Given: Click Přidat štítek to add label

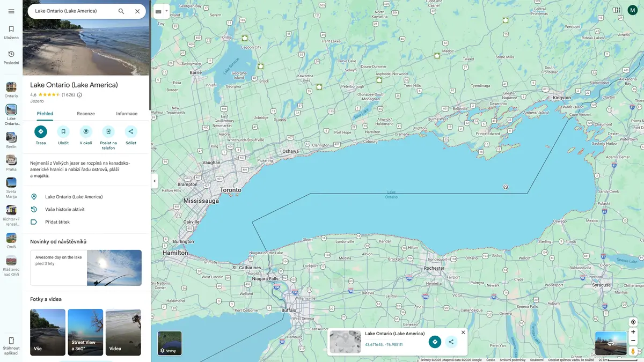Looking at the screenshot, I should (x=86, y=222).
